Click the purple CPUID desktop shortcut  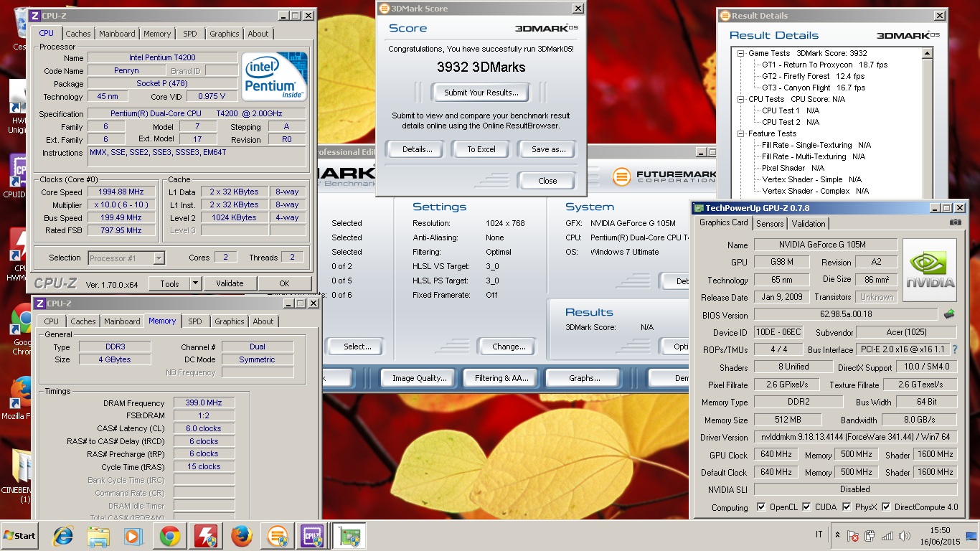coord(18,176)
